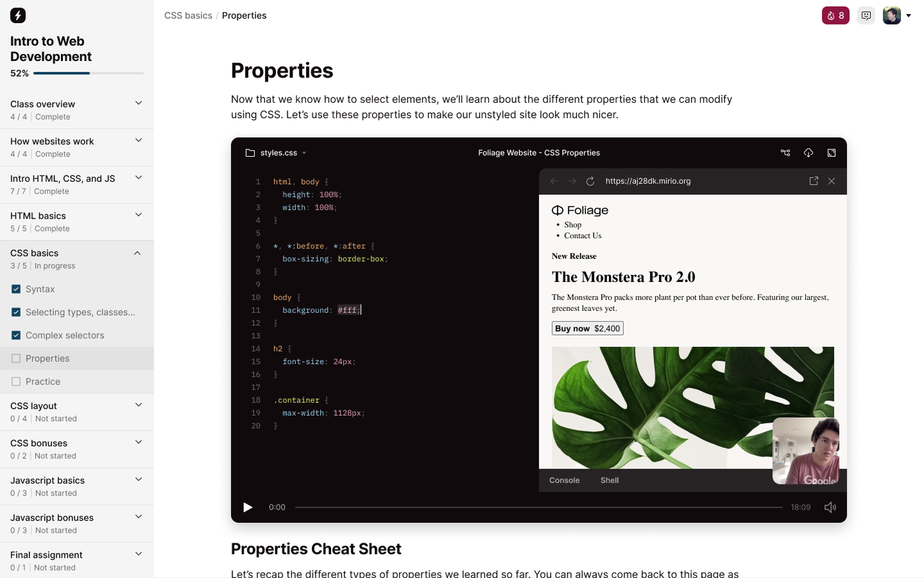Switch to the Shell tab

[610, 480]
